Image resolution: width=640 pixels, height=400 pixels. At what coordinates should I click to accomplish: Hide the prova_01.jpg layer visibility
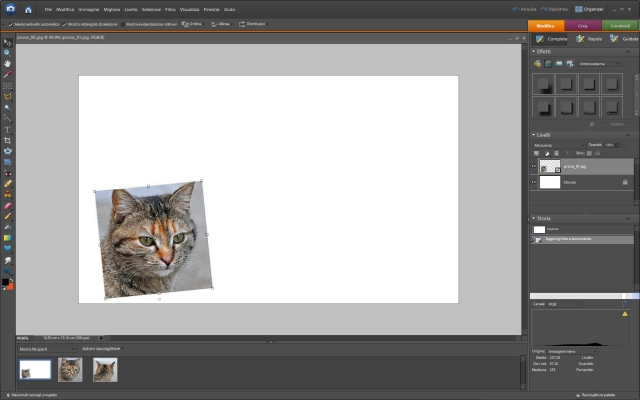click(x=534, y=166)
